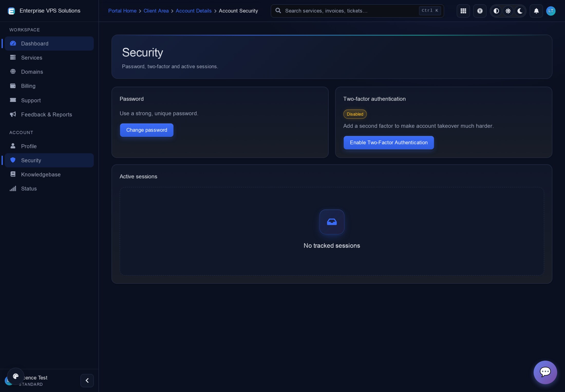
Task: Switch to light theme sun icon
Action: [508, 11]
